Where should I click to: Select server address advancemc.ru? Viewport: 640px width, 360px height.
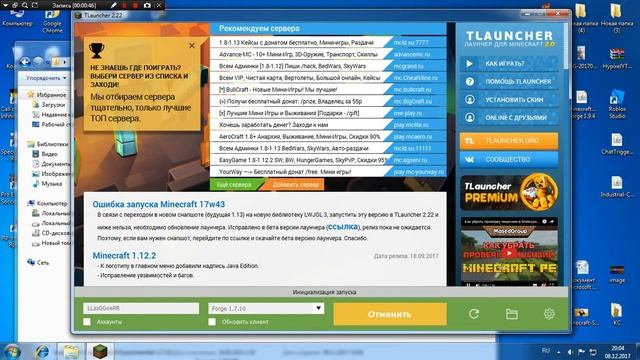point(412,54)
